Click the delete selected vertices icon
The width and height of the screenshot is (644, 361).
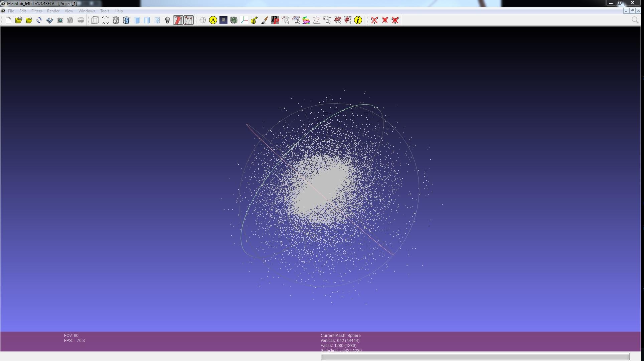click(x=374, y=20)
